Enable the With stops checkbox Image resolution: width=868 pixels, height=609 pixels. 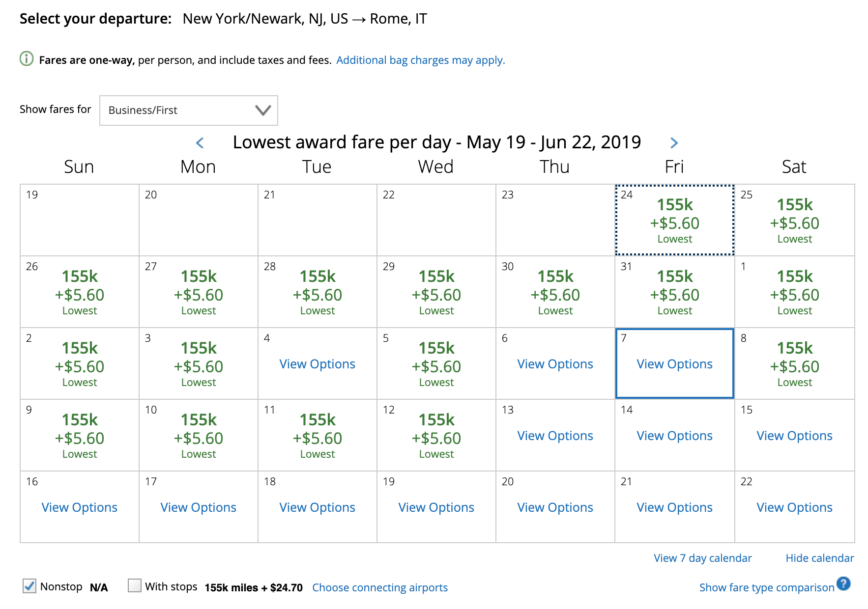click(x=134, y=585)
